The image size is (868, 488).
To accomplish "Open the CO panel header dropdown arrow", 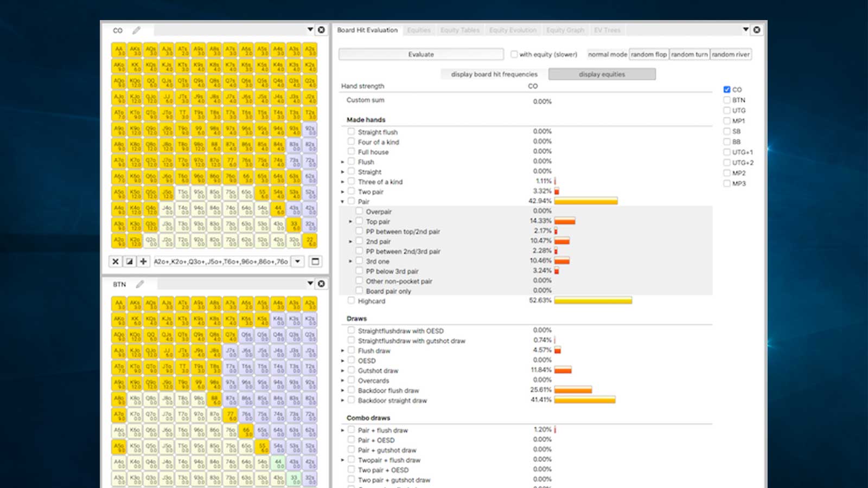I will tap(310, 30).
